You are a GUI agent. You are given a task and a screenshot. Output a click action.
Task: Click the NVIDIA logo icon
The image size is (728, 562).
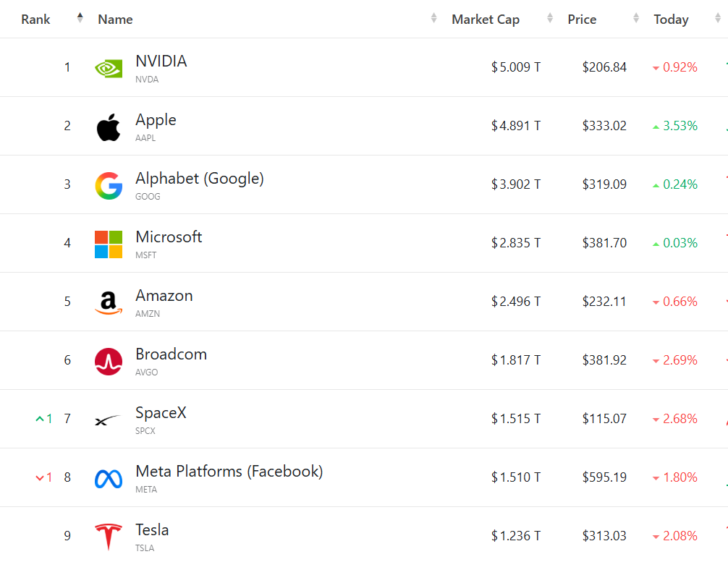coord(109,69)
